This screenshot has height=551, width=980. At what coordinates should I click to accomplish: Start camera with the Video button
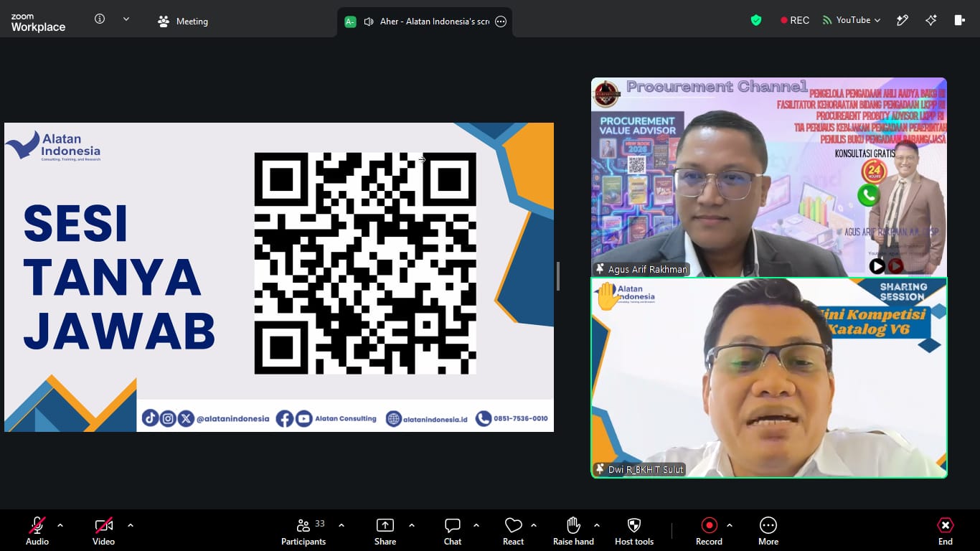click(103, 531)
